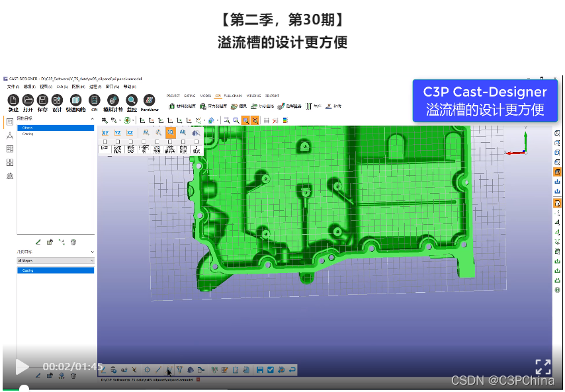Viewport: 565px width, 392px height.
Task: Tick the checkbox under the 3D button
Action: pyautogui.click(x=170, y=142)
